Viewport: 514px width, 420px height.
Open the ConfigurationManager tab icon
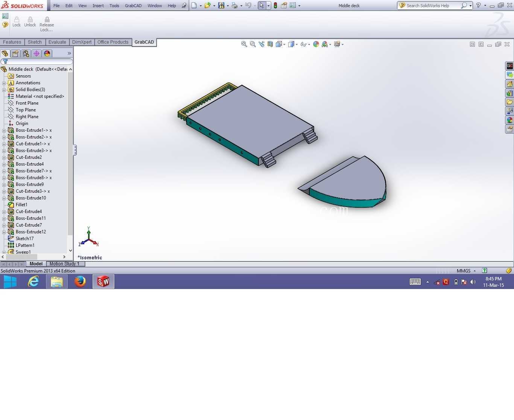[x=26, y=53]
